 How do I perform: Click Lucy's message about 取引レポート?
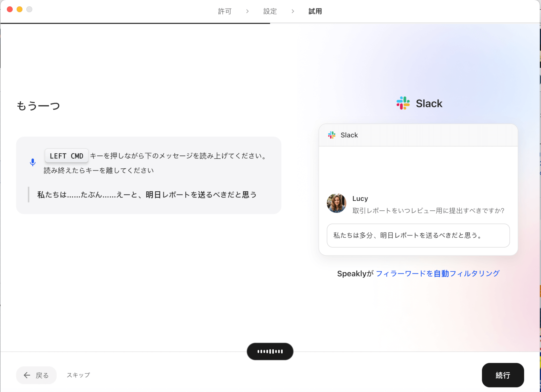428,211
